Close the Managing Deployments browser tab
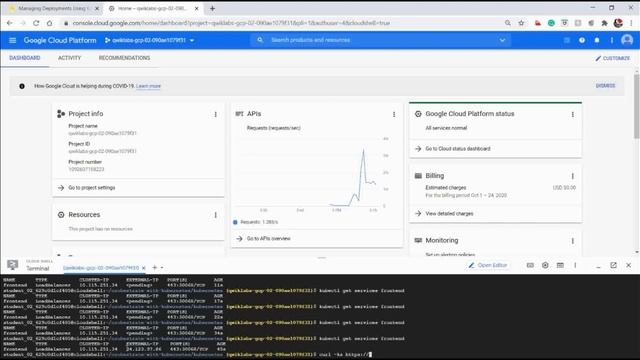 [x=97, y=9]
